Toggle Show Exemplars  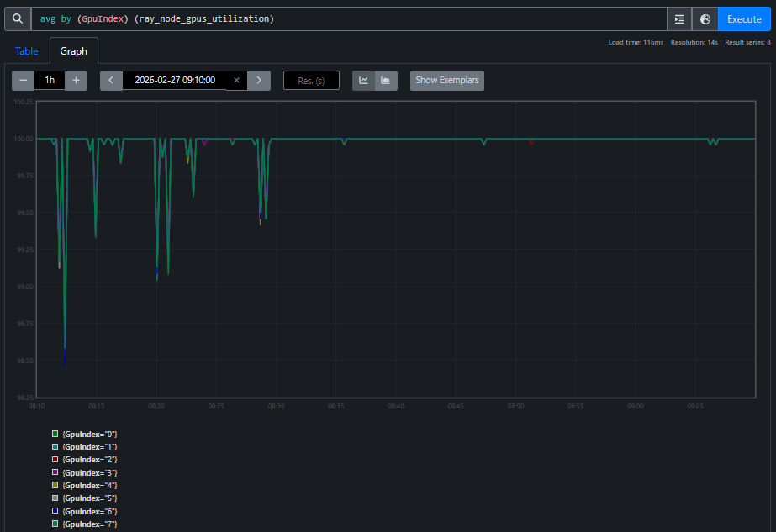click(446, 80)
